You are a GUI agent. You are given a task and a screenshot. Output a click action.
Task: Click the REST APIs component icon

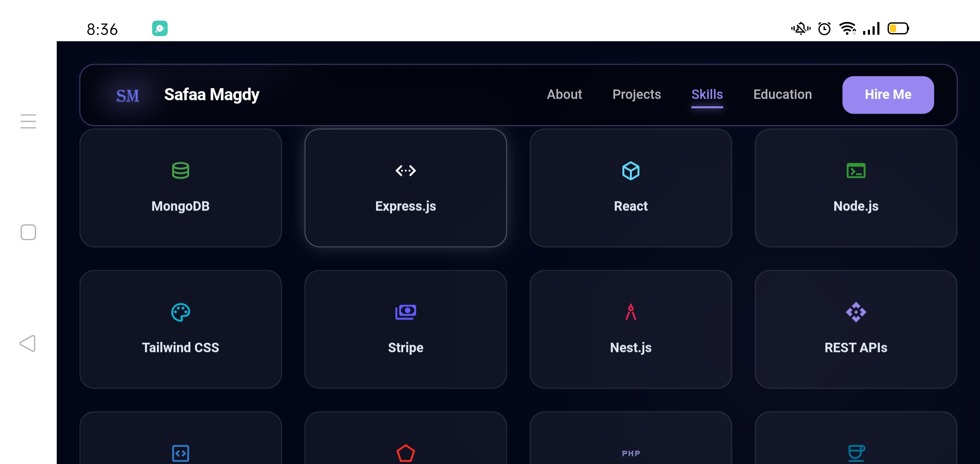pyautogui.click(x=856, y=312)
